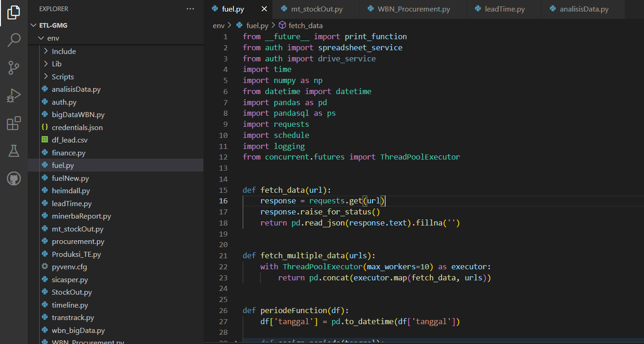Open the Extensions view
This screenshot has height=344, width=644.
click(x=14, y=123)
